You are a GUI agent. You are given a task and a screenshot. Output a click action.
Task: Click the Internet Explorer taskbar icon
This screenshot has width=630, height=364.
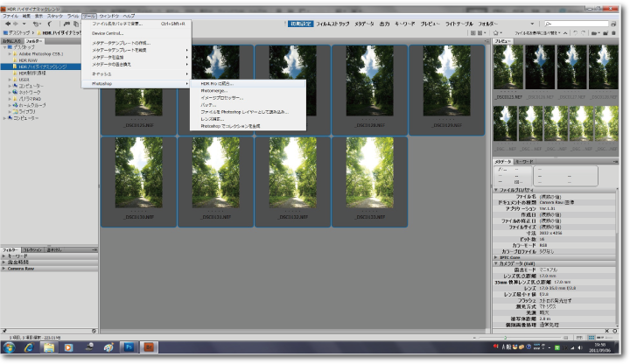[30, 347]
